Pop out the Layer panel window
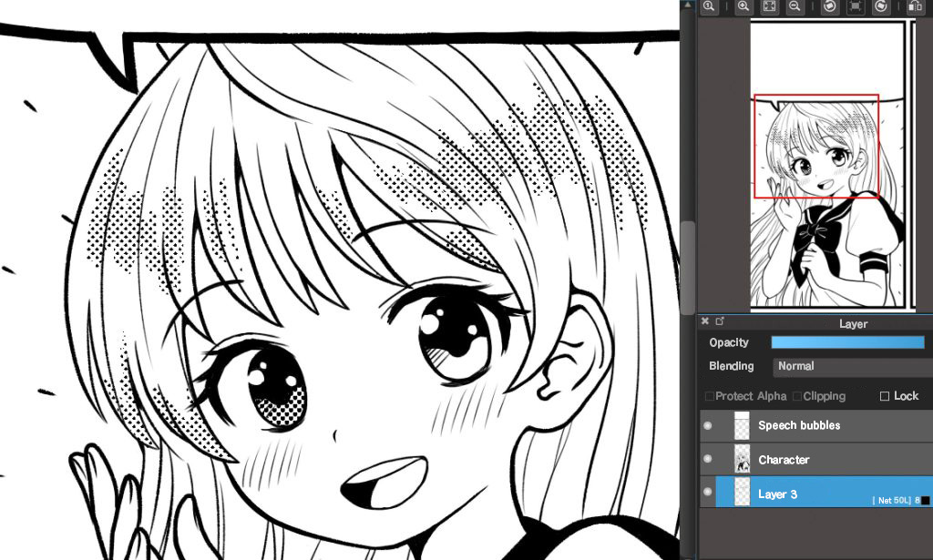 coord(720,321)
